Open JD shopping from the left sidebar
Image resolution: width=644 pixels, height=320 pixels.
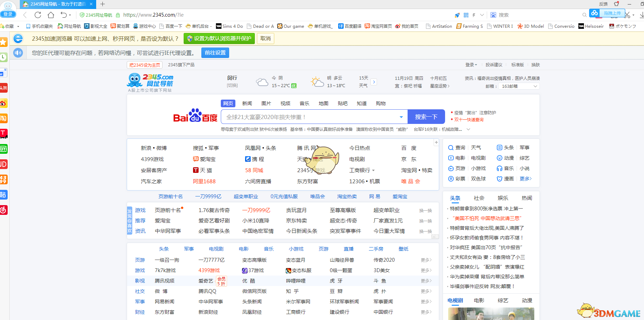coord(4,164)
